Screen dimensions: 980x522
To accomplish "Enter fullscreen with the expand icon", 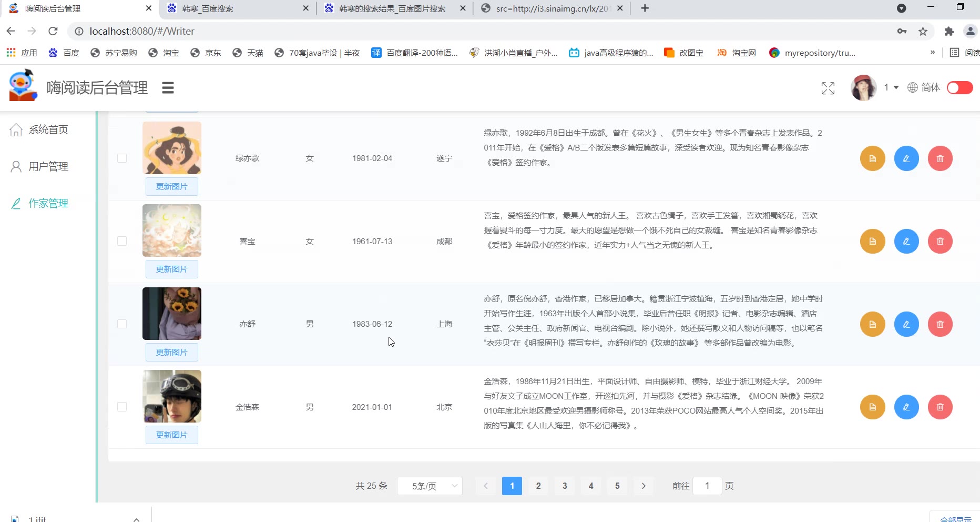I will [x=828, y=88].
